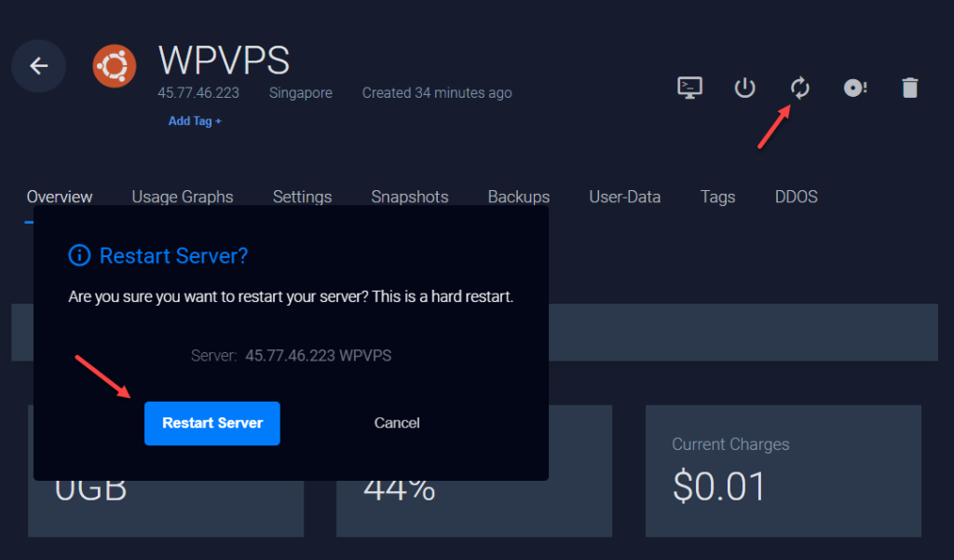The image size is (954, 560).
Task: Select the User-Data tab
Action: click(x=624, y=197)
